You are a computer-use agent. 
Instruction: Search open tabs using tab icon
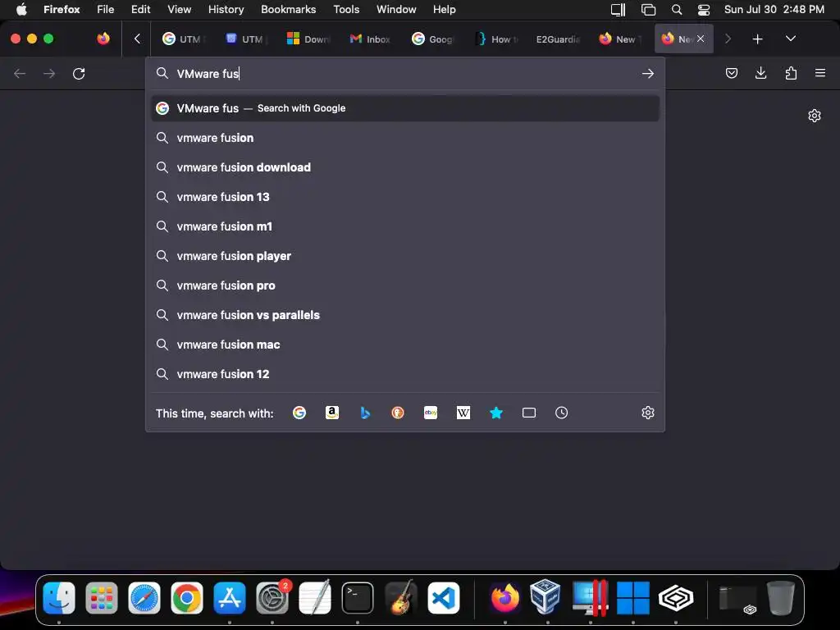(x=529, y=413)
